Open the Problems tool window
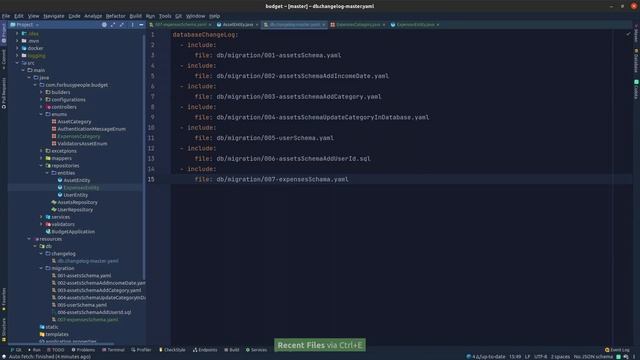 pos(83,350)
